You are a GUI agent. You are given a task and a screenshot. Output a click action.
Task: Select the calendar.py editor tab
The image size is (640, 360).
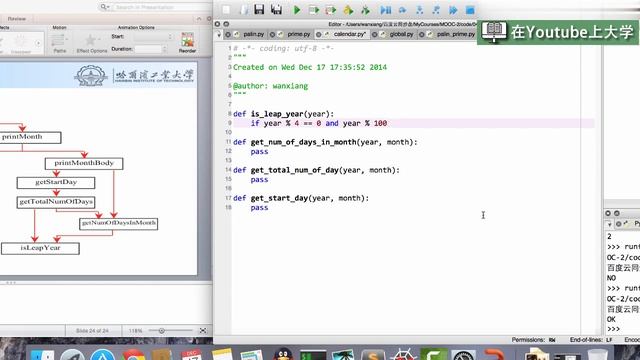click(349, 34)
